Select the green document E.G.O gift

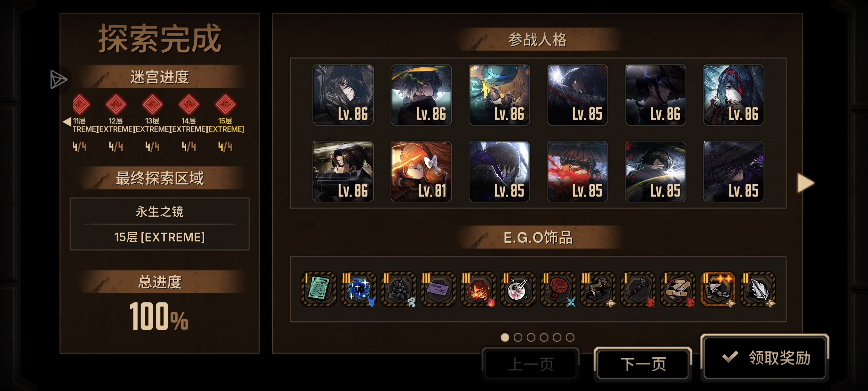pos(318,289)
